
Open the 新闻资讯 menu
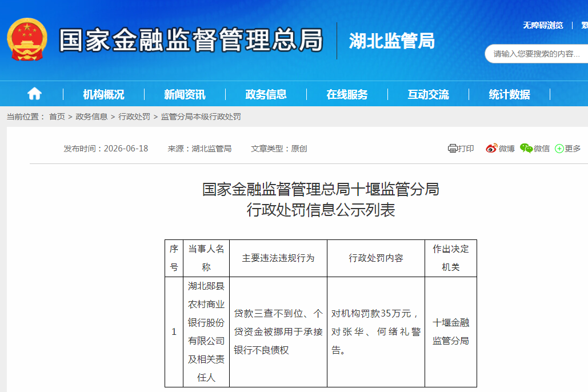coord(185,94)
